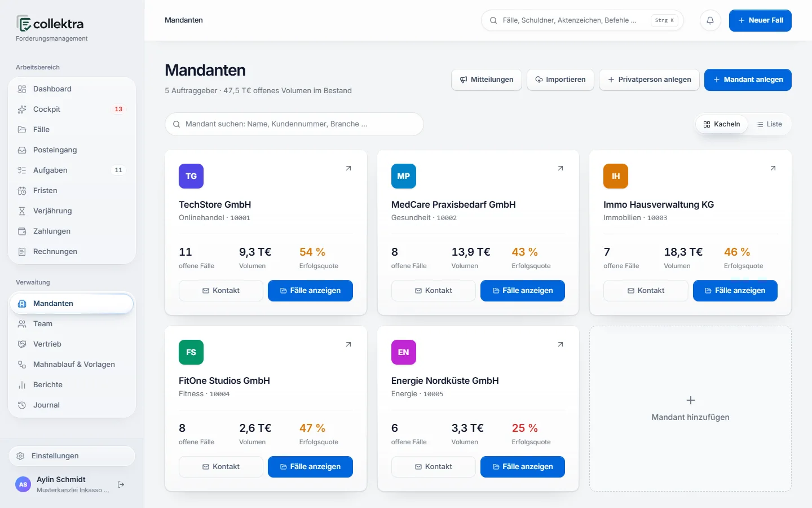Screen dimensions: 812x508
Task: Click Importieren button
Action: 561,80
